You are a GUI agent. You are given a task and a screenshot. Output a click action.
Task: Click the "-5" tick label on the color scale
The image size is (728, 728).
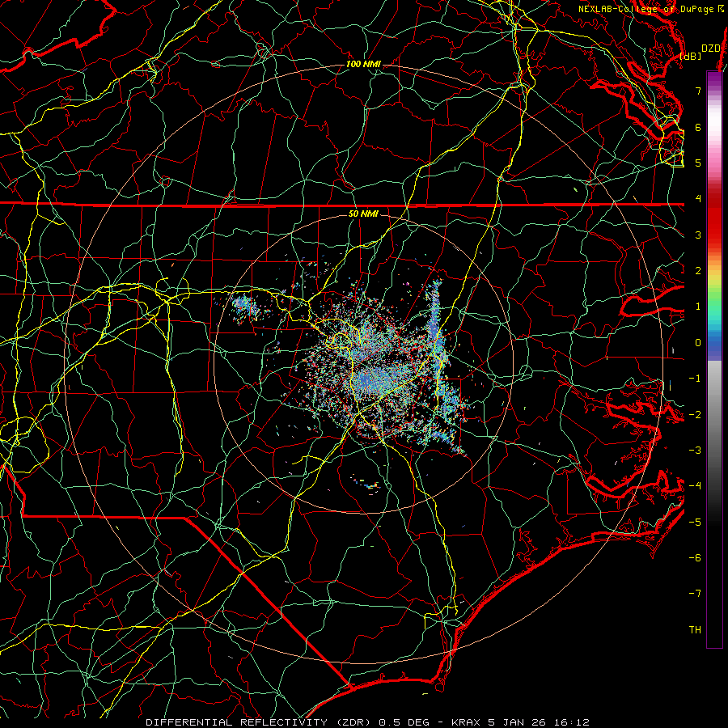tap(695, 523)
